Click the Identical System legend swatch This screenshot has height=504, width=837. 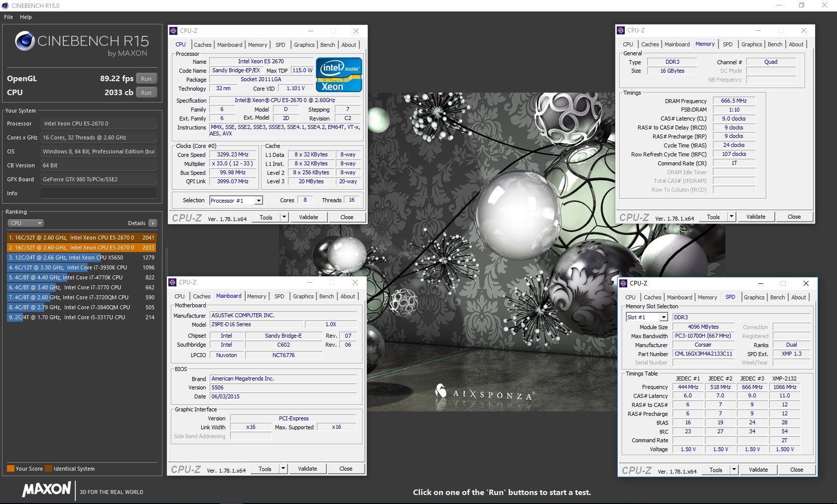pos(48,469)
